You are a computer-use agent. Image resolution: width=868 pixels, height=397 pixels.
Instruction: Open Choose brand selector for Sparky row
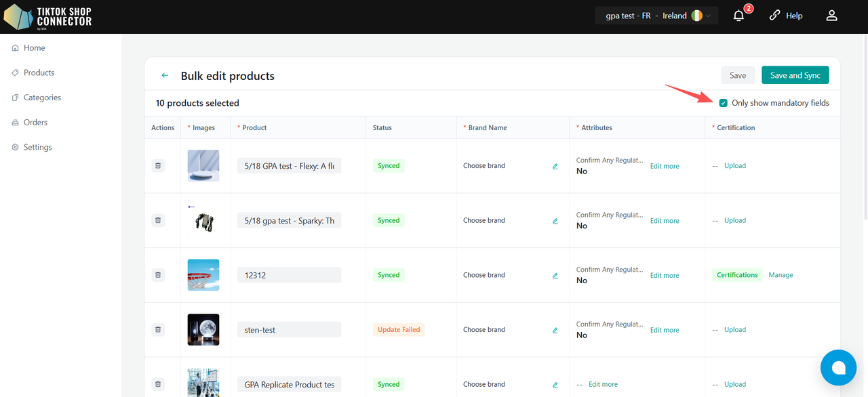(x=484, y=220)
